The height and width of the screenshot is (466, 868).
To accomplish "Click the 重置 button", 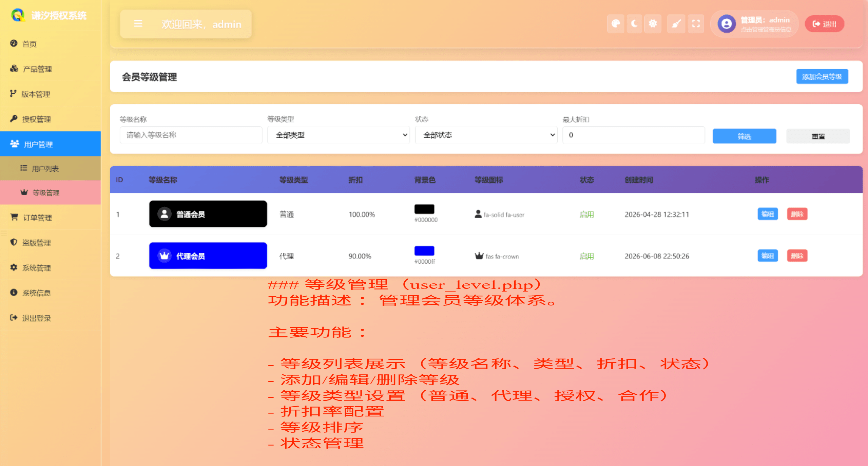I will coord(818,136).
